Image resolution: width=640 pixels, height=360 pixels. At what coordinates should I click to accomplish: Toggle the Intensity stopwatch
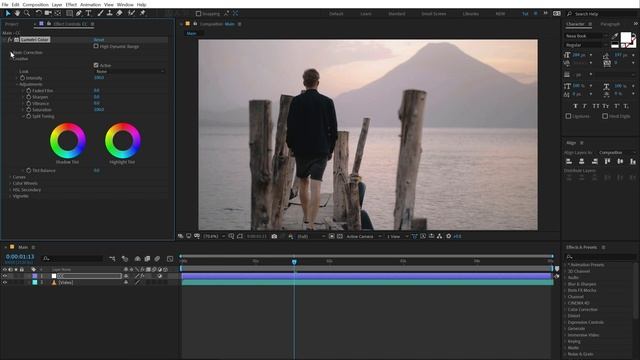tap(22, 78)
